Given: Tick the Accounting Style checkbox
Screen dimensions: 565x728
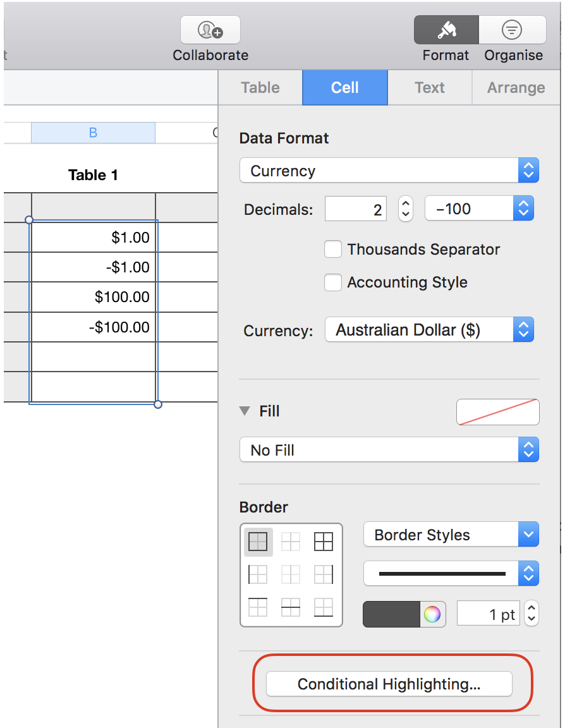Looking at the screenshot, I should 333,282.
